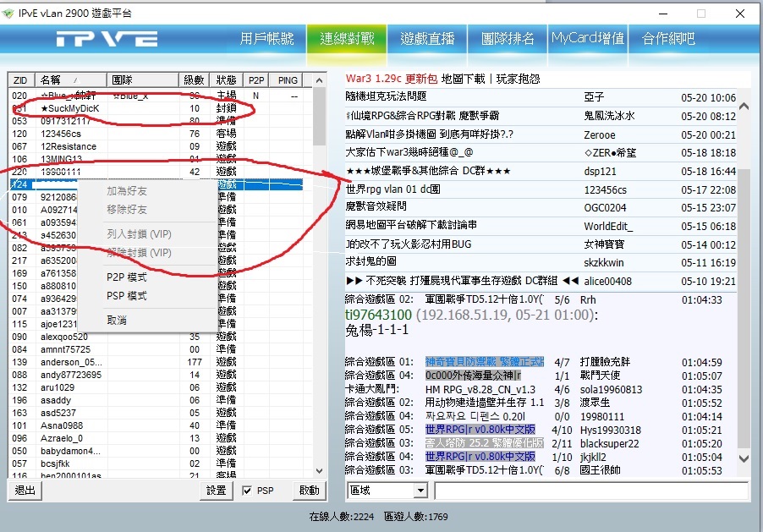Open the 合作網吧 tab

pyautogui.click(x=668, y=38)
